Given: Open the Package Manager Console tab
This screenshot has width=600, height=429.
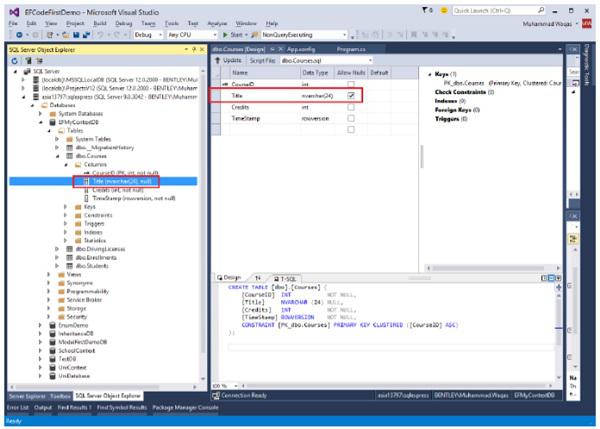Looking at the screenshot, I should (x=186, y=407).
